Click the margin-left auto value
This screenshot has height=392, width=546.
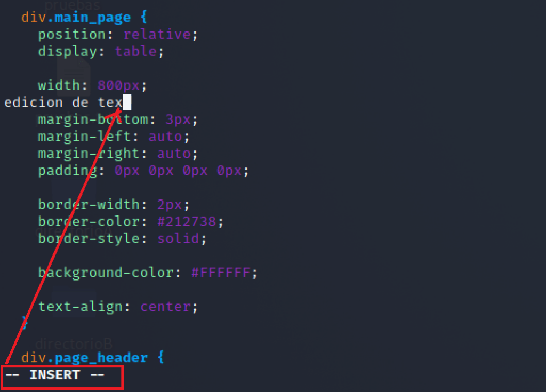pos(165,137)
